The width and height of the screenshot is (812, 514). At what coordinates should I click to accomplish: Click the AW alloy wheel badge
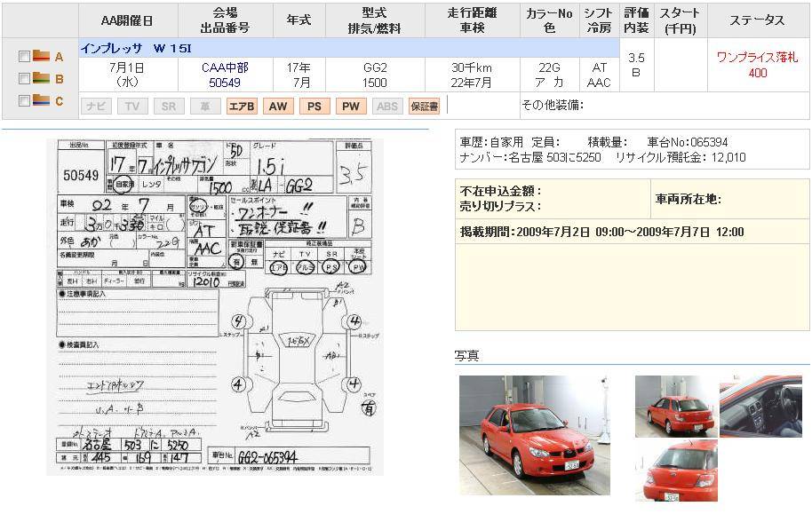click(x=278, y=107)
